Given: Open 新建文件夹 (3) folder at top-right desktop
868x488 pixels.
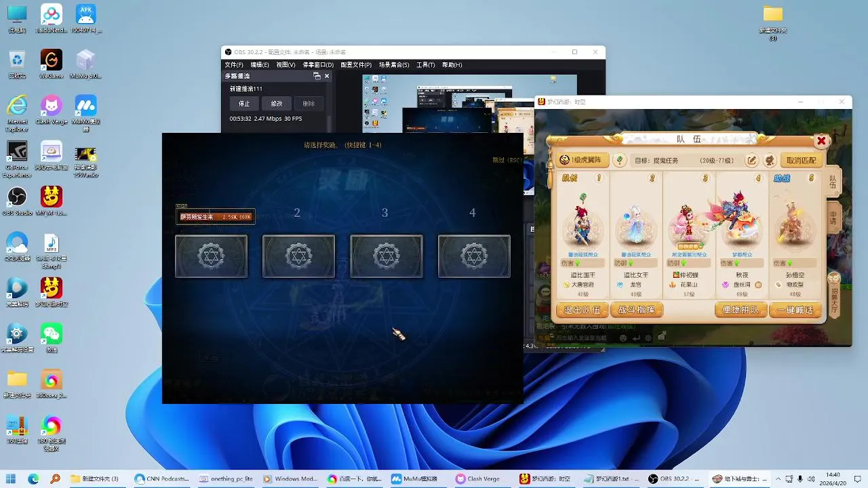Looking at the screenshot, I should [x=773, y=23].
